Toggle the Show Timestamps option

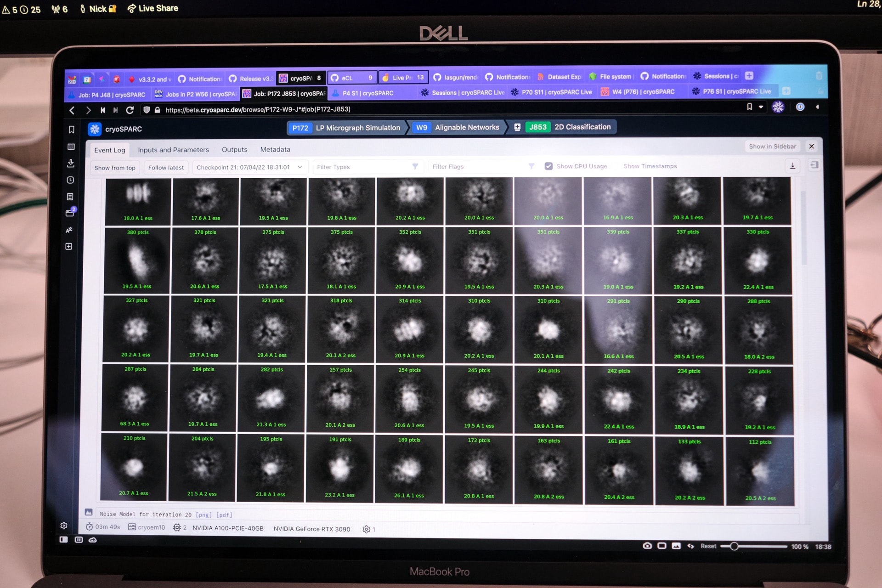point(650,166)
